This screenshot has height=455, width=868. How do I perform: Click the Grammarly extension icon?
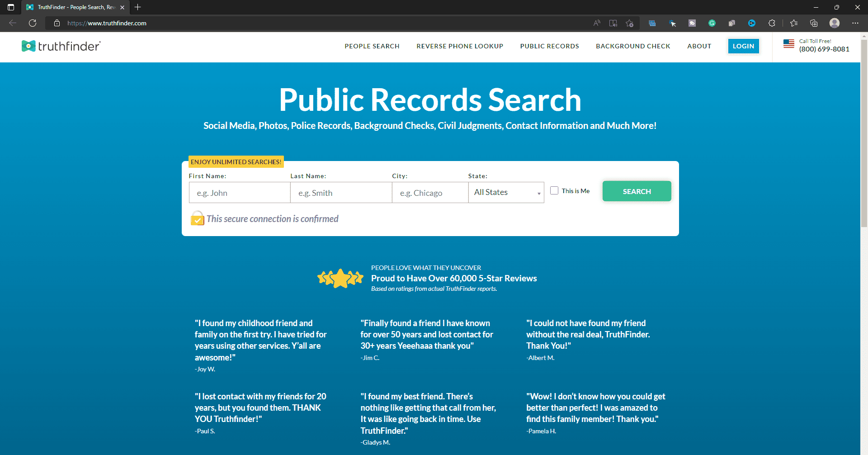click(712, 23)
